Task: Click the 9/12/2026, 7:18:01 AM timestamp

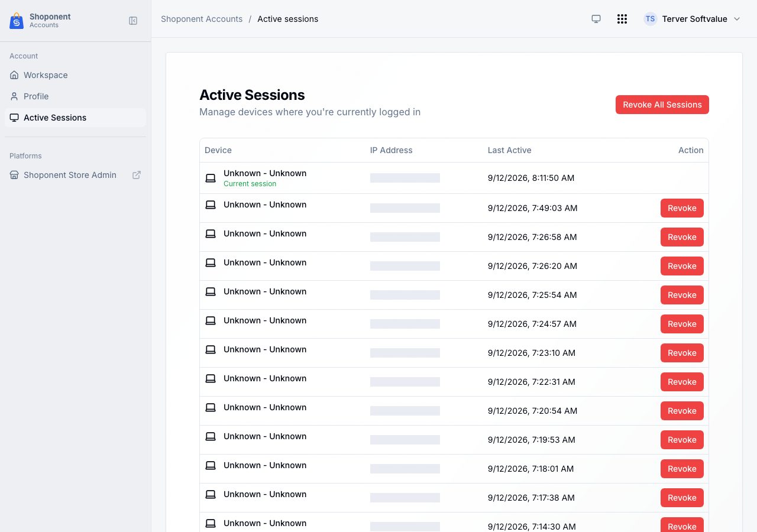Action: click(531, 469)
